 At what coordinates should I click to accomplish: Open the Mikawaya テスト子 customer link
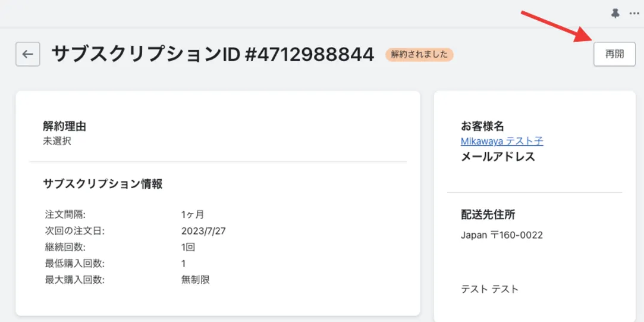[x=502, y=141]
